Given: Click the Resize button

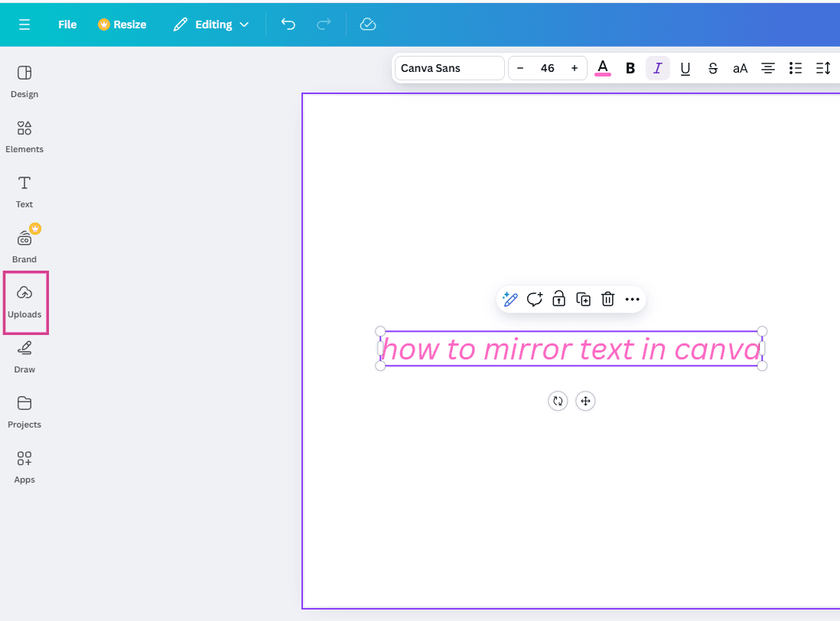Looking at the screenshot, I should pos(122,24).
